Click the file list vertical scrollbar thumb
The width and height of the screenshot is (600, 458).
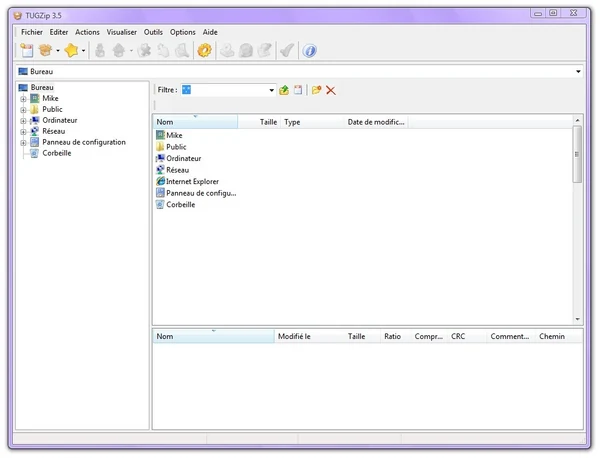(577, 155)
